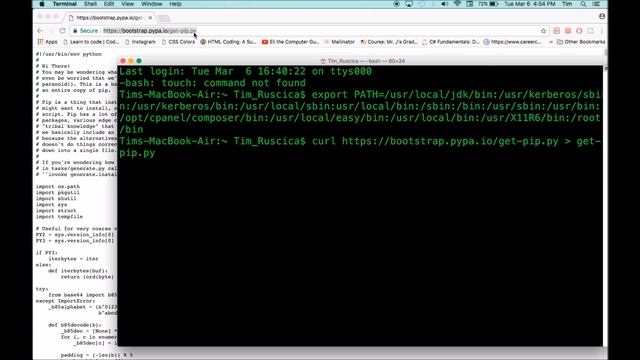The image size is (640, 360).
Task: Open the AirPlay display menu icon
Action: pos(409,4)
